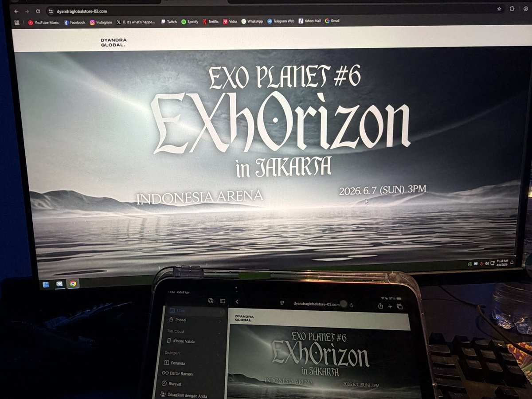Open site info icon in Chrome address bar
Viewport: 532px width, 399px height.
tap(51, 11)
